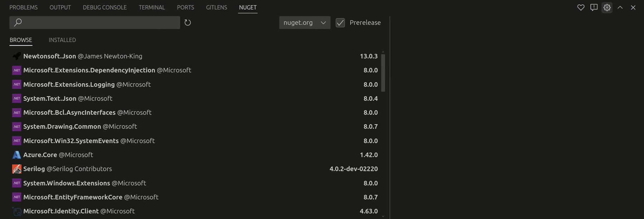Select Microsoft.Extensions.DependencyInjection package name
Viewport: 644px width, 219px height.
pyautogui.click(x=89, y=70)
